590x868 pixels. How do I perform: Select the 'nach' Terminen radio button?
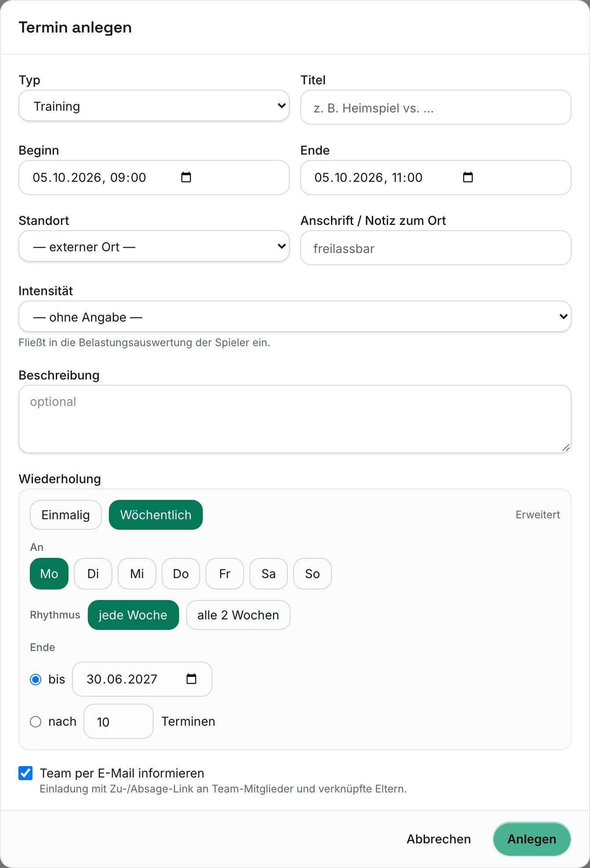pos(36,722)
